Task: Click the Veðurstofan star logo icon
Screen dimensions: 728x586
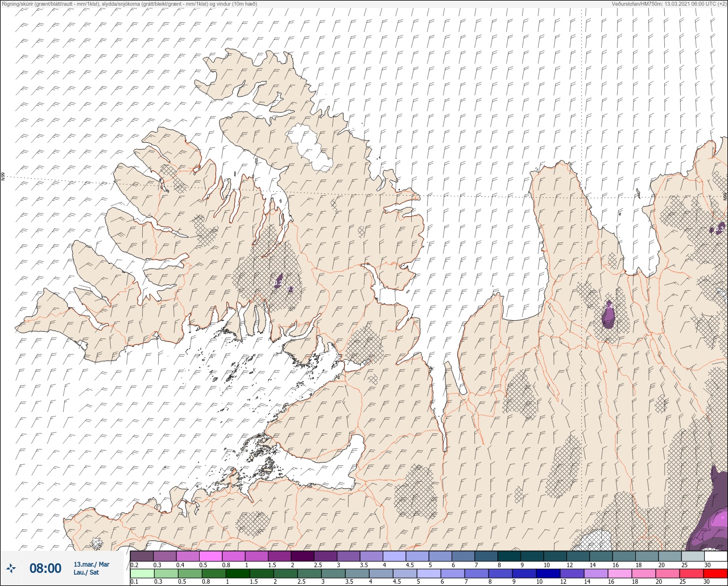Action: pos(11,568)
